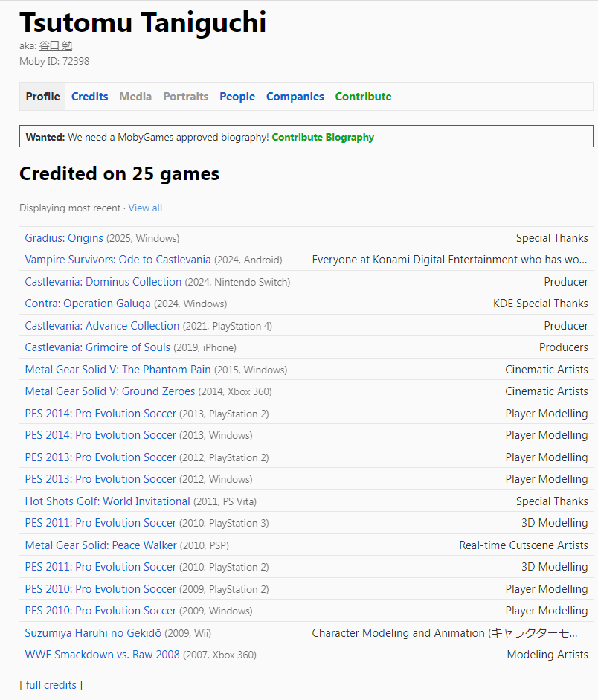Open Castlevania: Grimoire of Souls link
Image resolution: width=598 pixels, height=700 pixels.
click(x=97, y=347)
